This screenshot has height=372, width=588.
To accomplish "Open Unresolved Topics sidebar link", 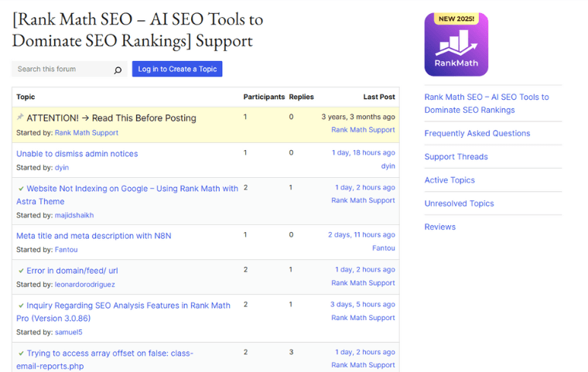I will click(x=459, y=203).
